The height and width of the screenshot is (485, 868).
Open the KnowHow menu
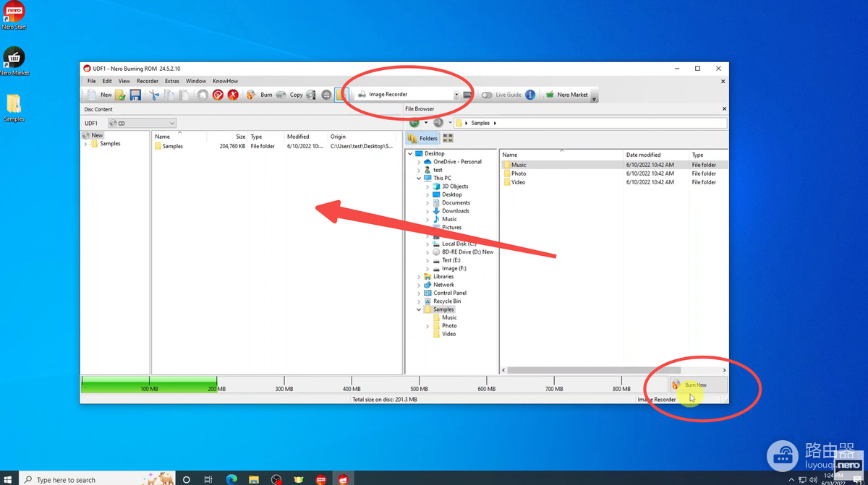(225, 81)
